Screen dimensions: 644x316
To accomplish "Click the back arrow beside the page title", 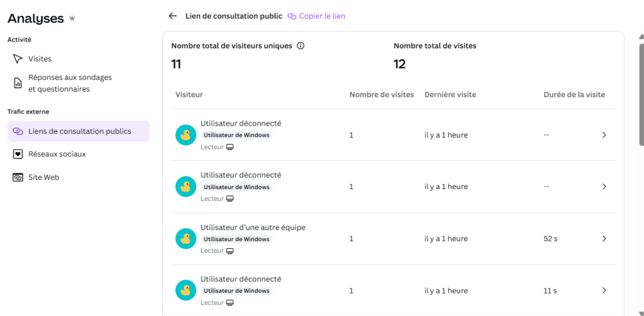I will [x=172, y=16].
